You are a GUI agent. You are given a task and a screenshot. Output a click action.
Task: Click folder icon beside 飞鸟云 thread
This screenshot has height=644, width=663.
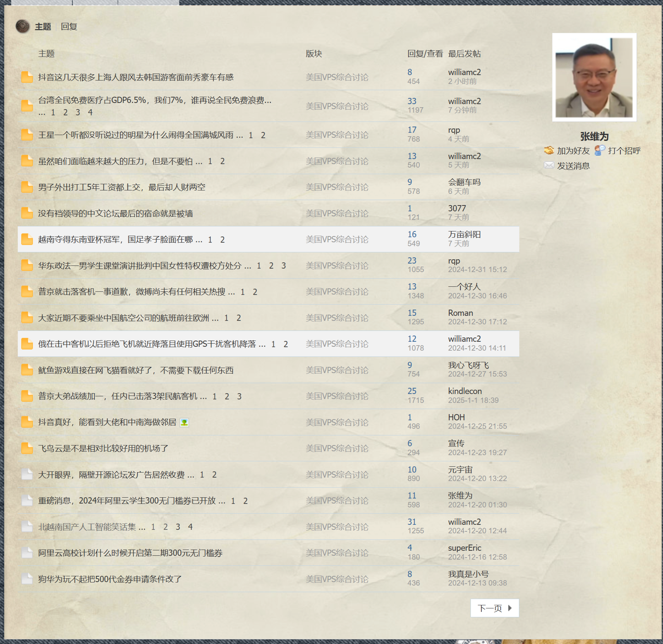pyautogui.click(x=27, y=448)
